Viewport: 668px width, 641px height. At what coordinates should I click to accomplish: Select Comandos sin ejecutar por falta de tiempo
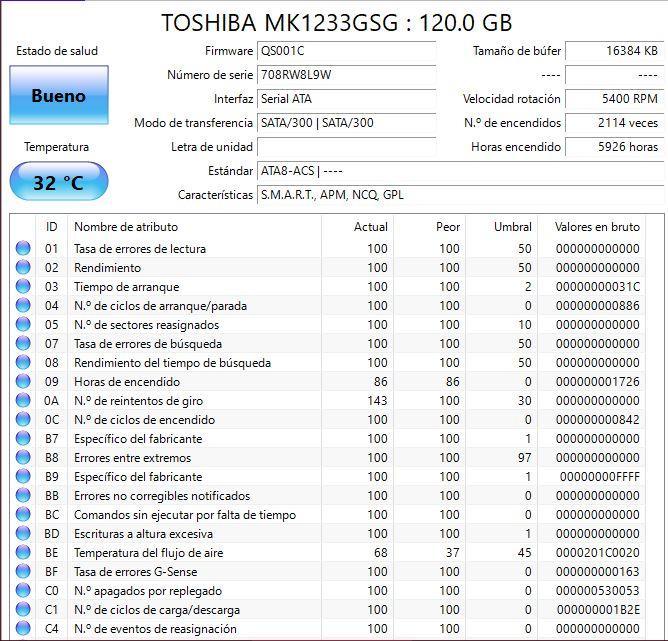185,515
